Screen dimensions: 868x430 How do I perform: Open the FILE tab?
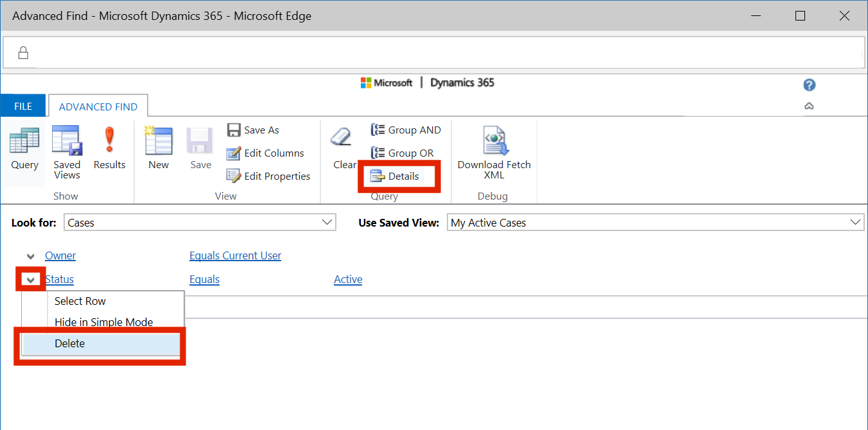[x=23, y=107]
